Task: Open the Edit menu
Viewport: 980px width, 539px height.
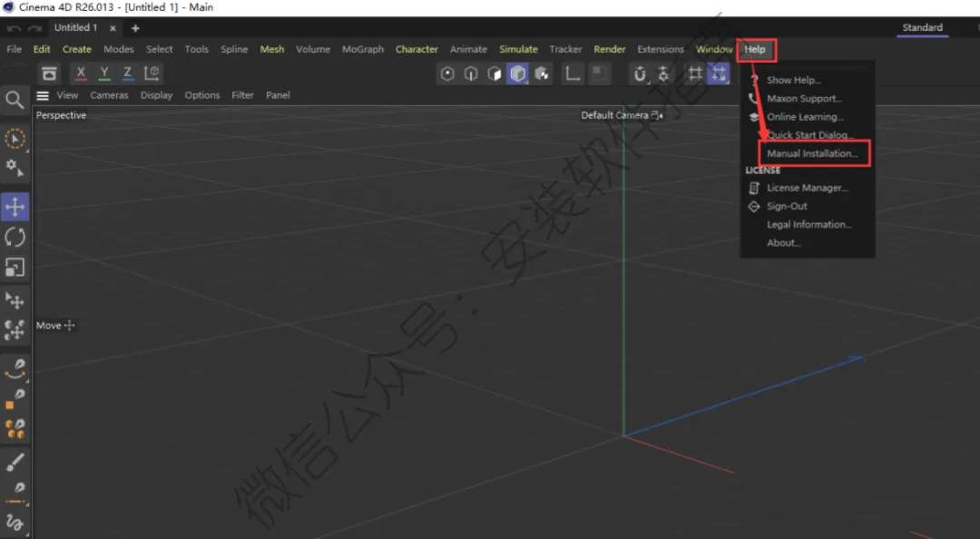Action: (x=42, y=49)
